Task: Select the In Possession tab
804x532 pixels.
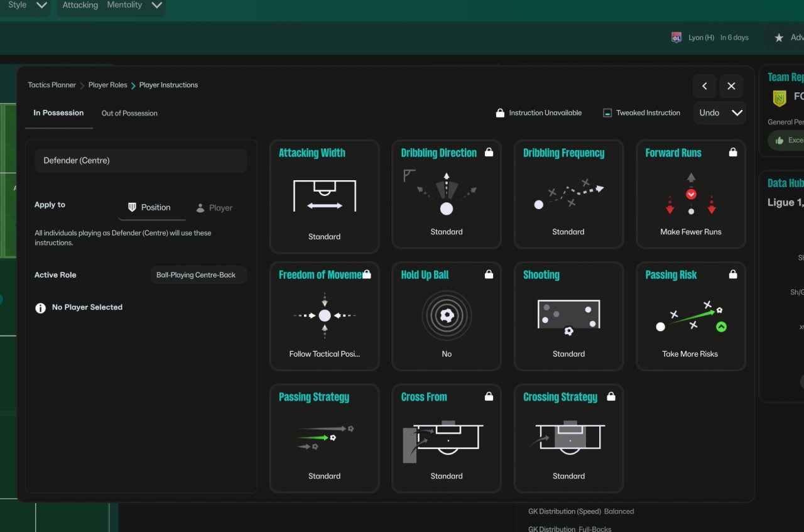Action: 58,113
